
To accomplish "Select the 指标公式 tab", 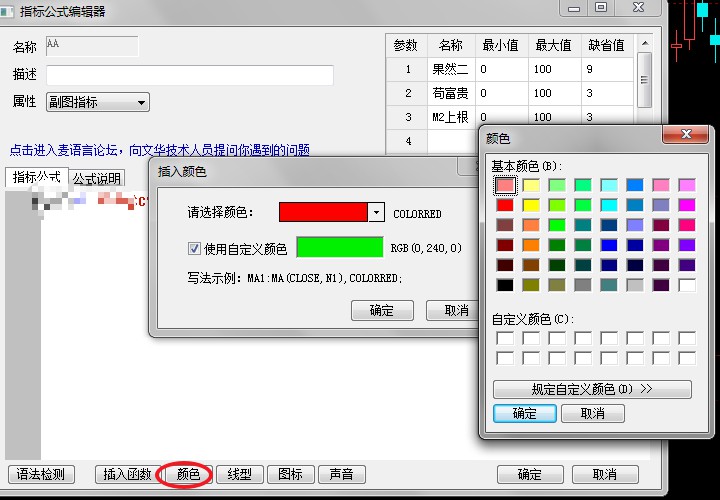I will point(37,178).
